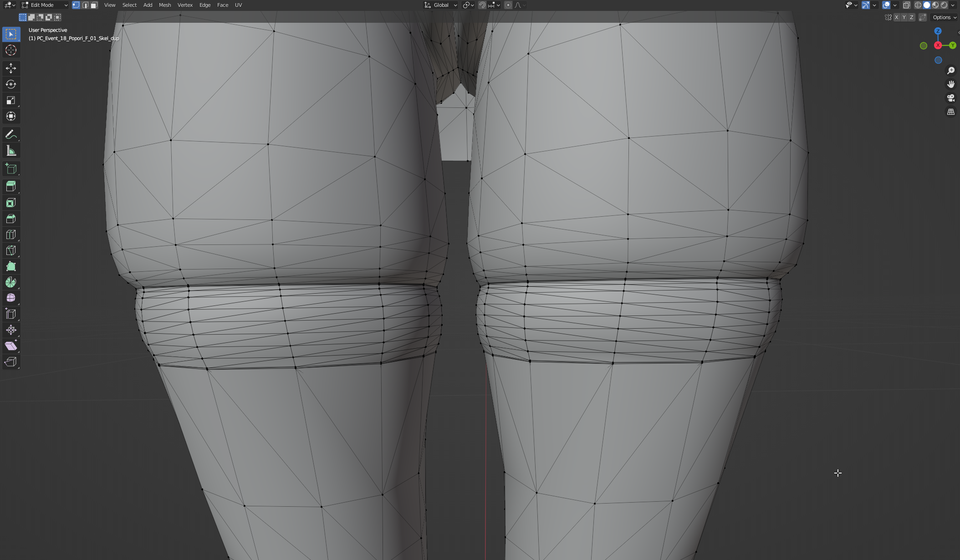Open the UV menu
The height and width of the screenshot is (560, 960).
click(238, 5)
